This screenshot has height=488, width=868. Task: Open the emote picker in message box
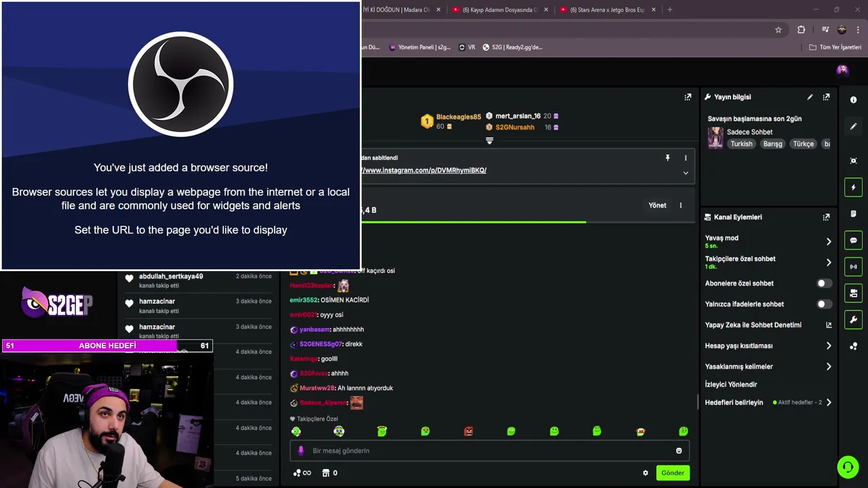679,451
